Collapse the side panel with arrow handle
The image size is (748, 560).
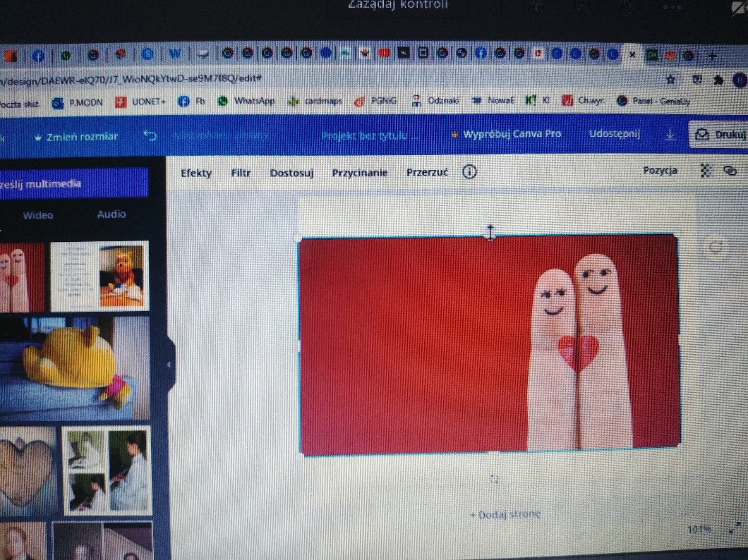coord(169,364)
